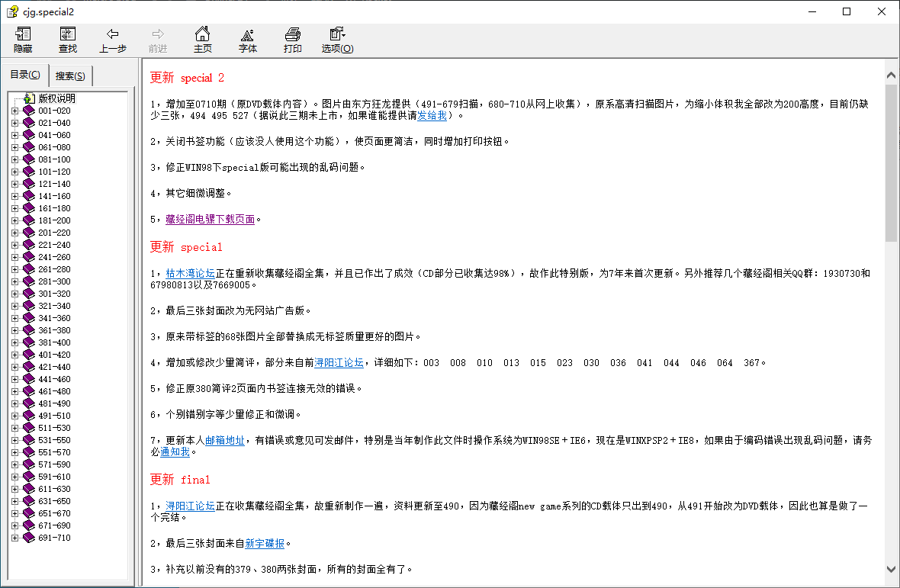Viewport: 900px width, 588px height.
Task: Click the Font (字体) toolbar icon
Action: click(247, 40)
